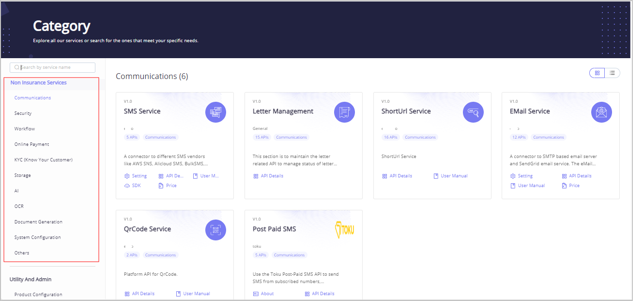The height and width of the screenshot is (301, 644).
Task: Focus the search by service name field
Action: 52,67
